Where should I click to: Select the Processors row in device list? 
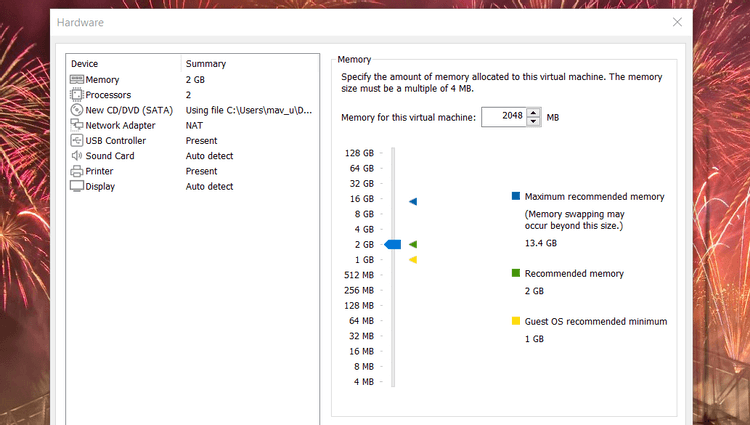tap(192, 95)
